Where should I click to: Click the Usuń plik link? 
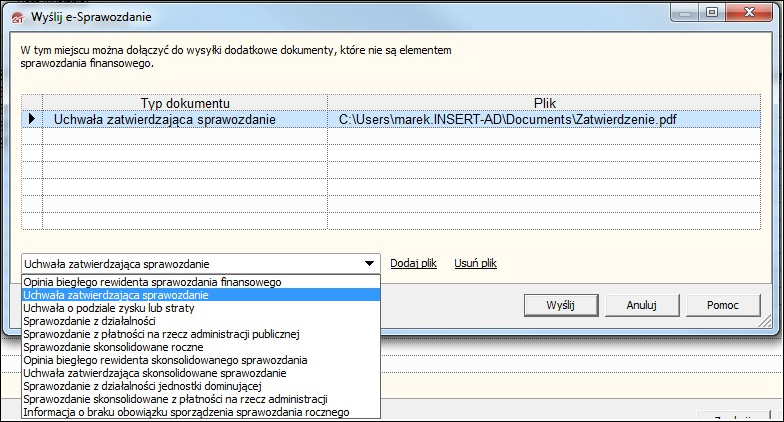pyautogui.click(x=476, y=263)
